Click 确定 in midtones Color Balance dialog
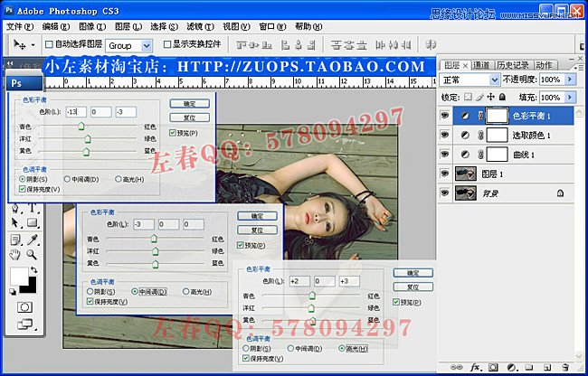The width and height of the screenshot is (588, 376). coord(257,216)
